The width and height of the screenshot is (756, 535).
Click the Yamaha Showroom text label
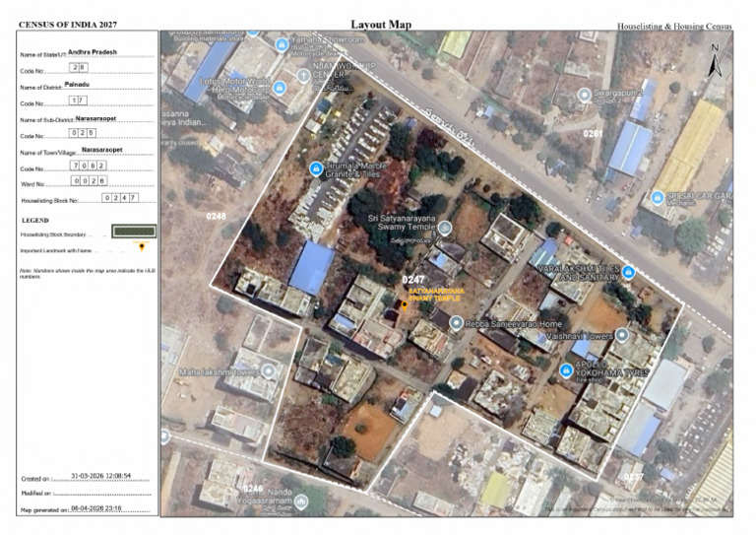click(328, 39)
